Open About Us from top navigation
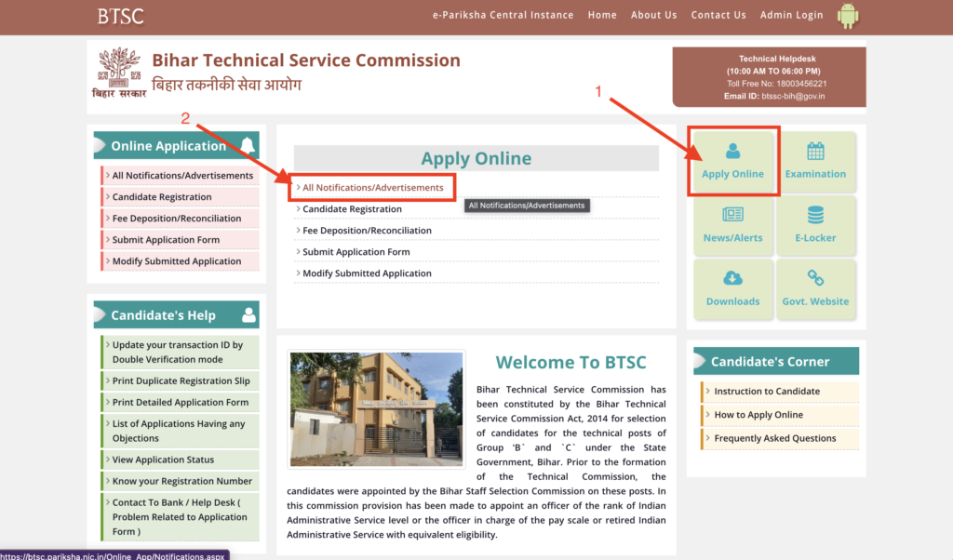The height and width of the screenshot is (560, 953). tap(653, 15)
